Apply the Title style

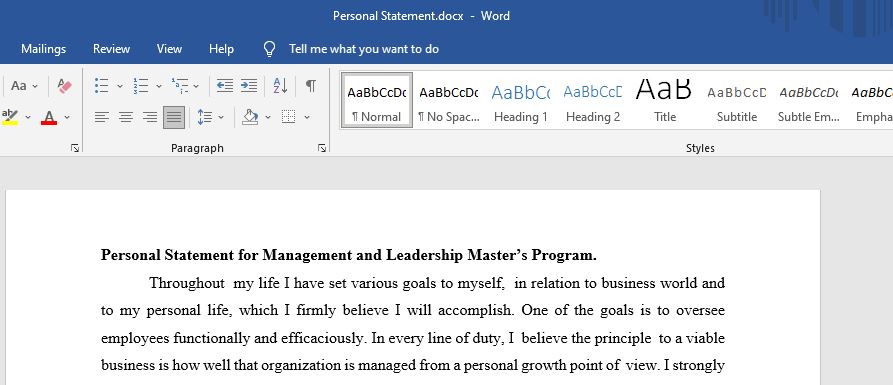click(665, 101)
